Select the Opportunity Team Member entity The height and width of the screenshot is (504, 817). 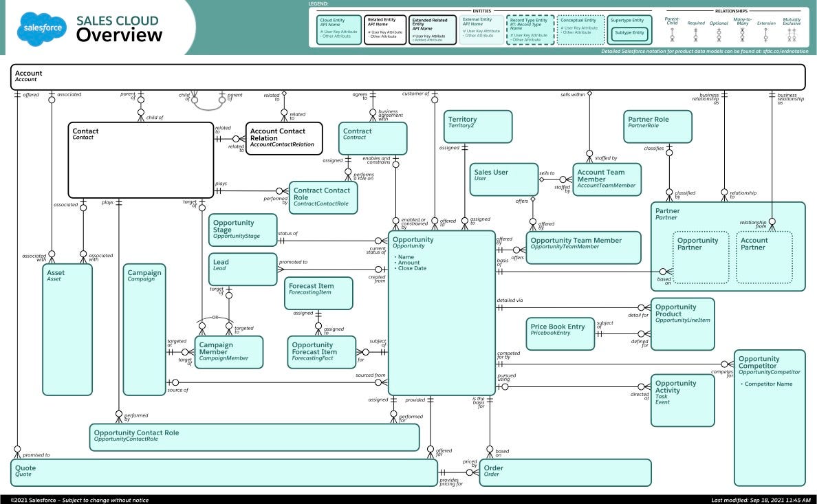pos(584,248)
